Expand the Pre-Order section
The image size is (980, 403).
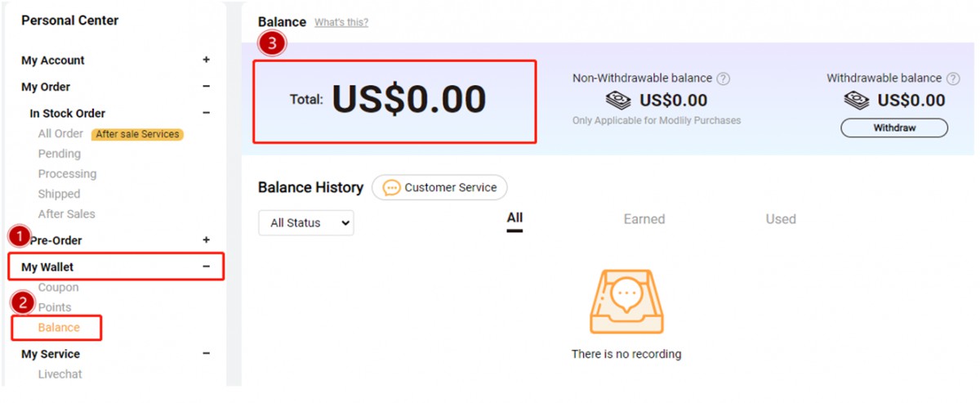coord(206,240)
